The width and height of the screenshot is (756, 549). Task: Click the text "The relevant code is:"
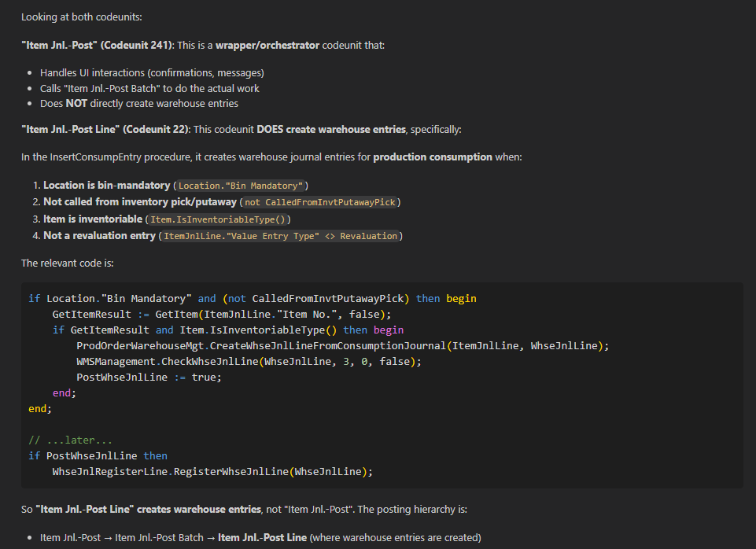point(68,263)
